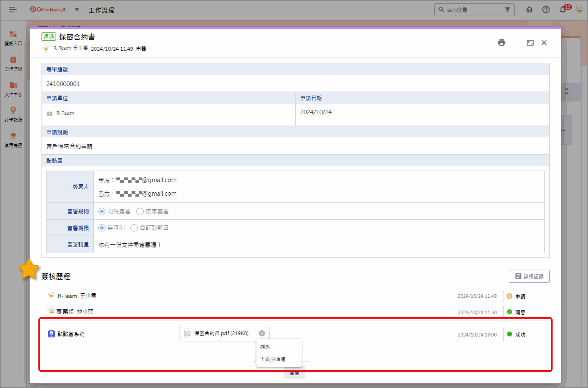Go to home via house icon

(529, 10)
